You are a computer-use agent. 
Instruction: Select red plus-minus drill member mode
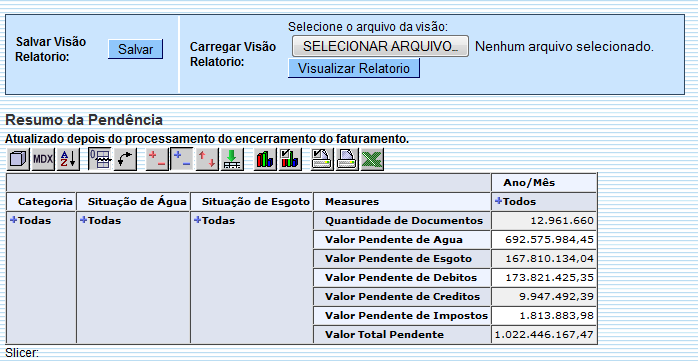[157, 159]
